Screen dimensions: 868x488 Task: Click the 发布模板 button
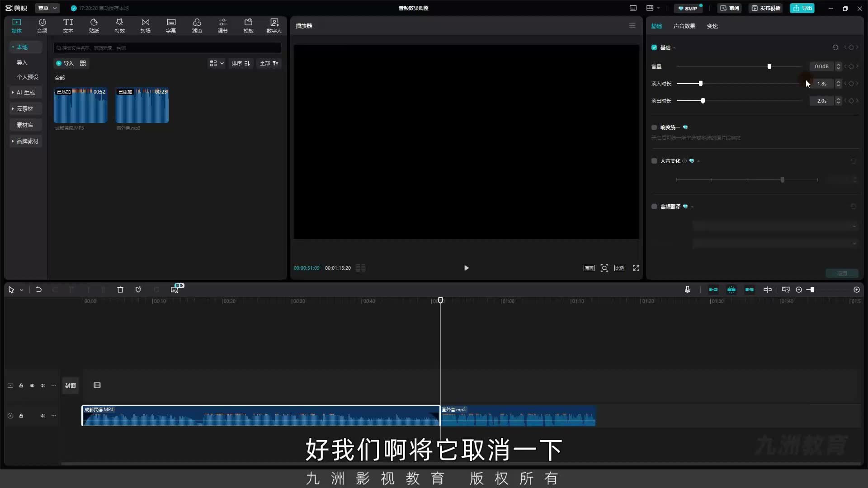point(766,8)
